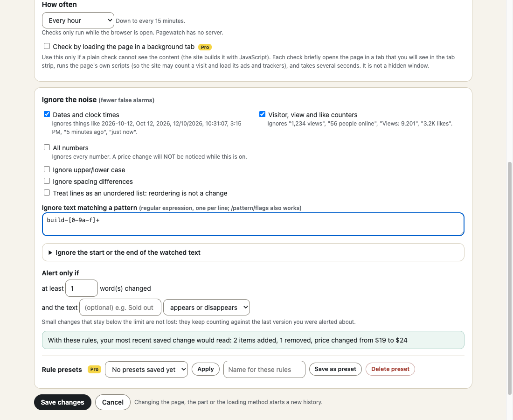Click the Apply preset button
Screen dimensions: 513x420
206,369
